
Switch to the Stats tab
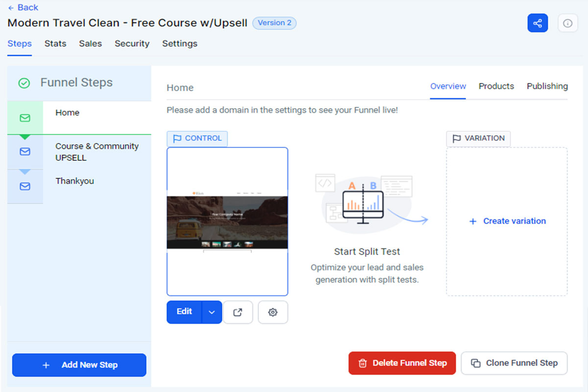click(55, 44)
